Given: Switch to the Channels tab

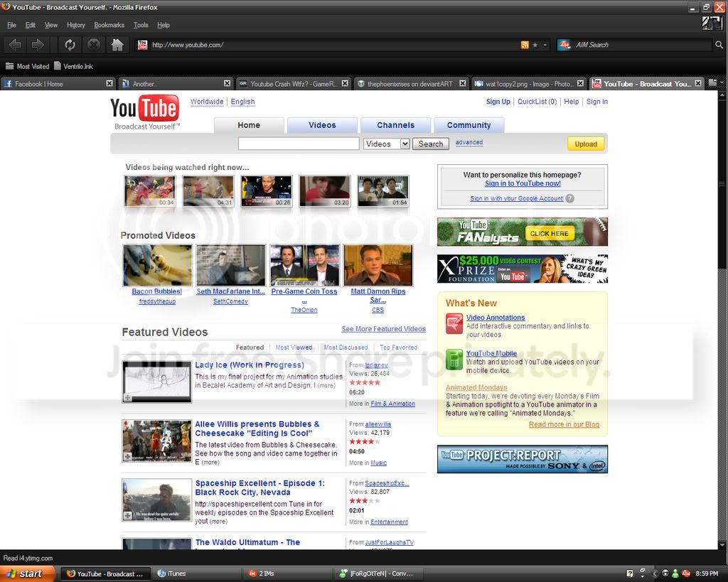Looking at the screenshot, I should 395,125.
